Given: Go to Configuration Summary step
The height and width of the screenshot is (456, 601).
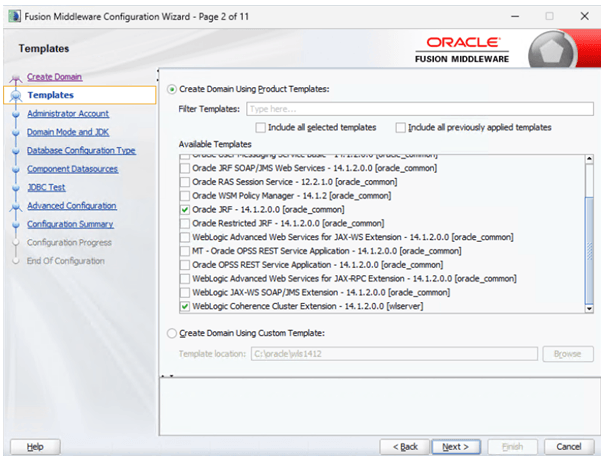Looking at the screenshot, I should (x=70, y=224).
